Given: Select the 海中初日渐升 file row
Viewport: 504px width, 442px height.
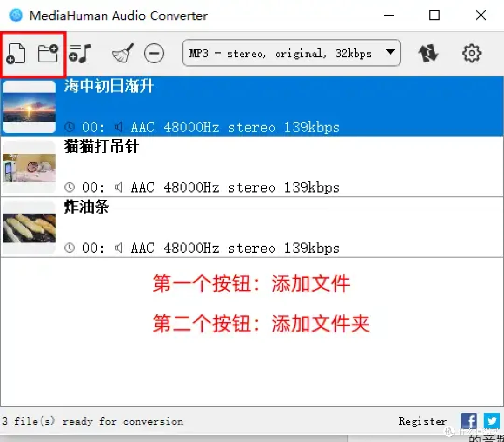Looking at the screenshot, I should click(x=252, y=106).
